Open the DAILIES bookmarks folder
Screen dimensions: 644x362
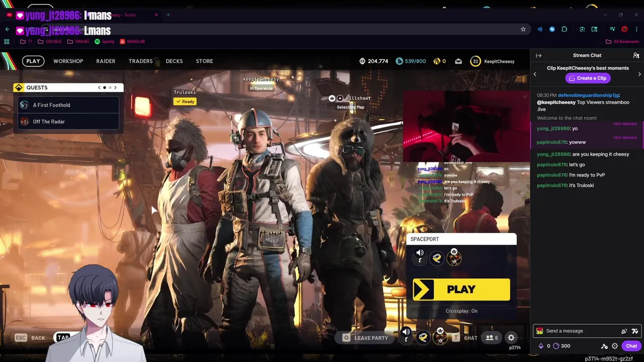(78, 42)
